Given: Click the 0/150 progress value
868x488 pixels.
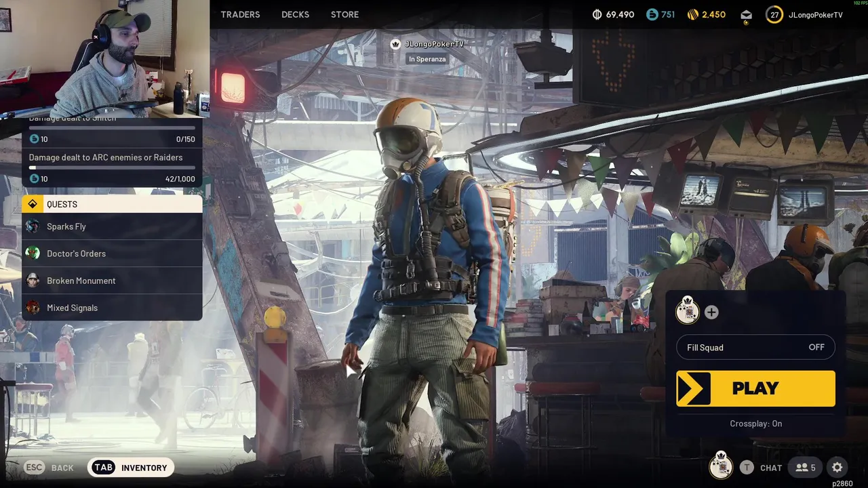Looking at the screenshot, I should (x=185, y=139).
